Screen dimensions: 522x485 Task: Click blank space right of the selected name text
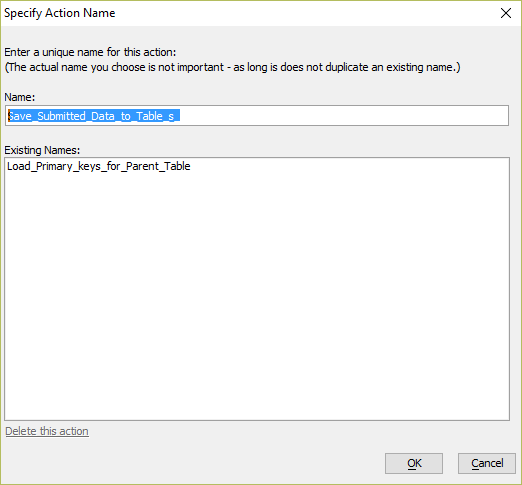pyautogui.click(x=343, y=115)
